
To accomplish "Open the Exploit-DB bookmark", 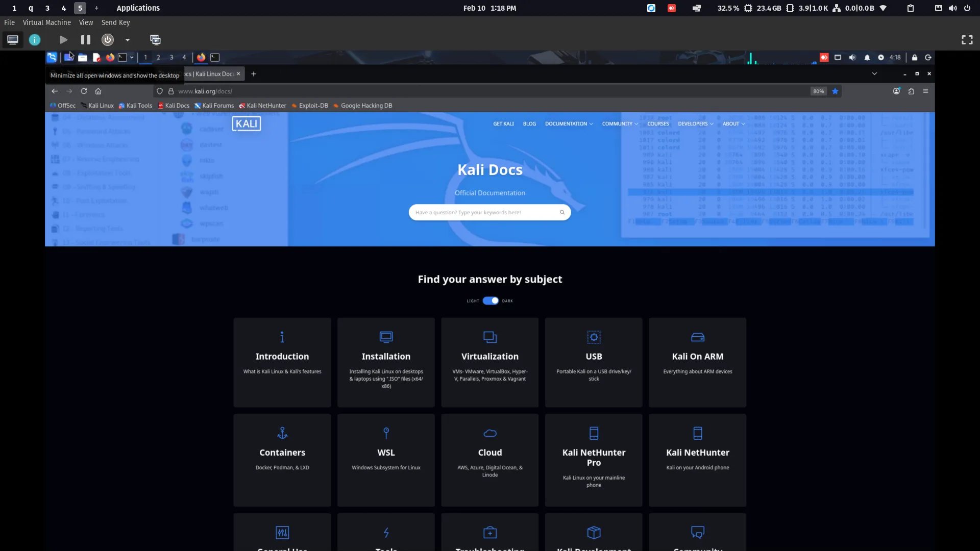I will pyautogui.click(x=310, y=106).
